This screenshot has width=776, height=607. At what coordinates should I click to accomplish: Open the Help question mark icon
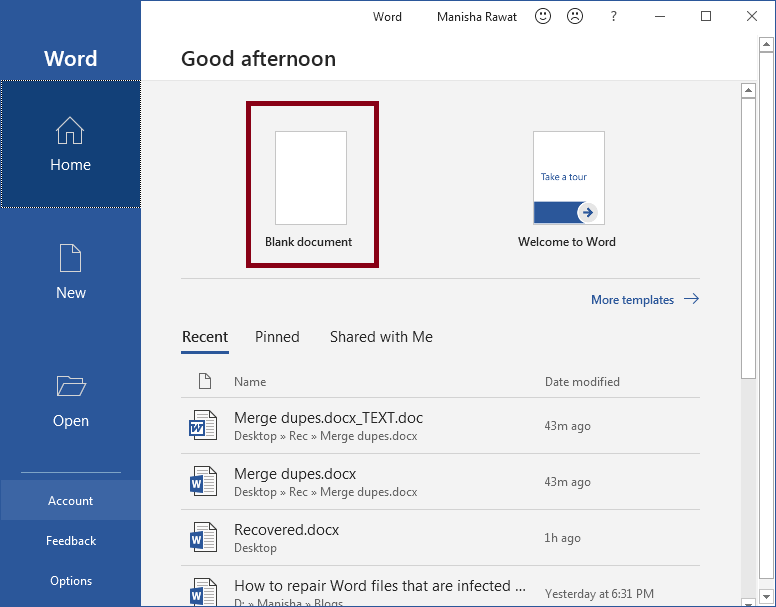pos(613,16)
